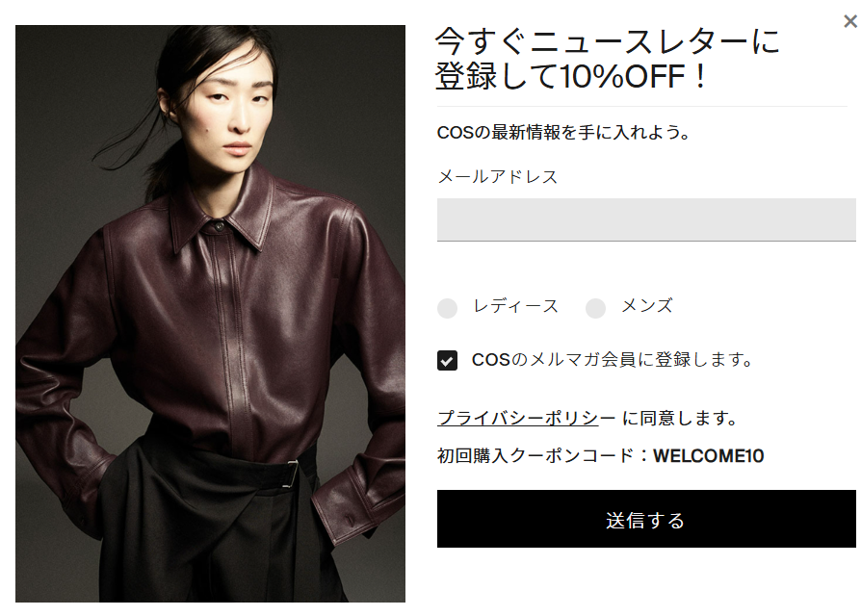Click the メールアドレス field label
The image size is (861, 616).
point(498,177)
